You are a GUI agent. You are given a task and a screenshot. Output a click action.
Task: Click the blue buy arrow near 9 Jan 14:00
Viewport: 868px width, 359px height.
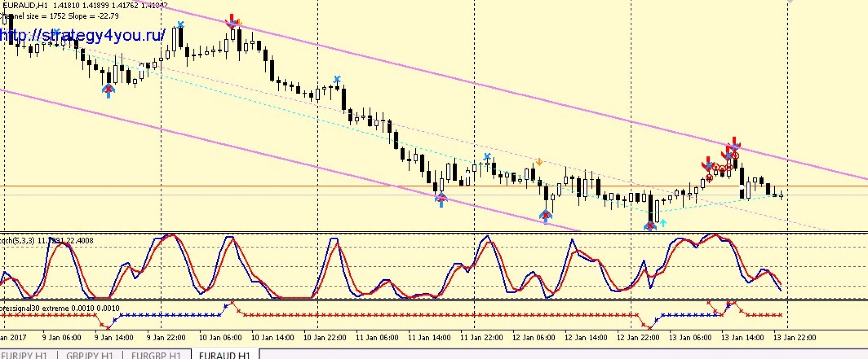(108, 91)
